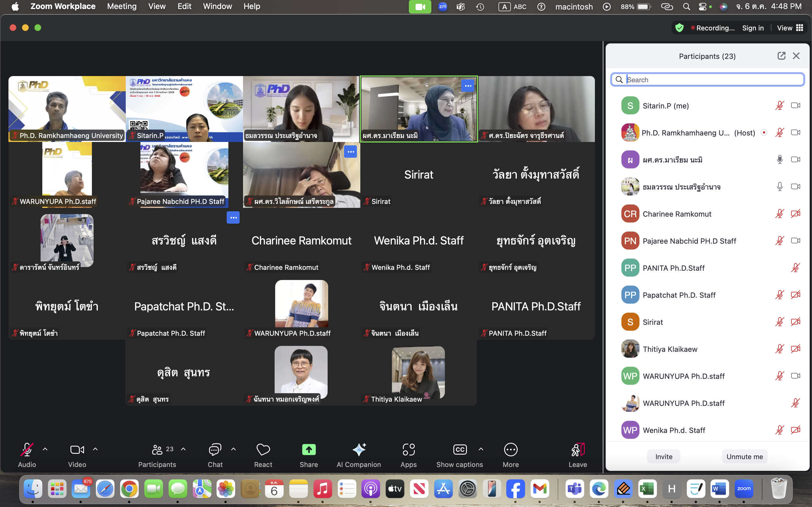The width and height of the screenshot is (812, 507).
Task: Open the React heart icon
Action: [263, 450]
